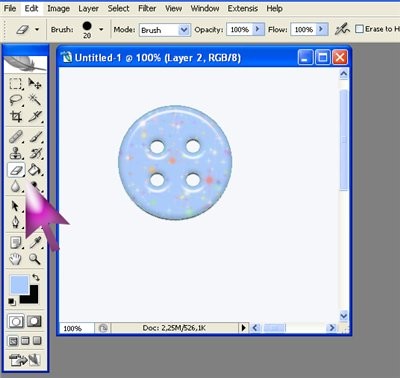Select the Lasso tool
The height and width of the screenshot is (378, 400).
click(15, 100)
